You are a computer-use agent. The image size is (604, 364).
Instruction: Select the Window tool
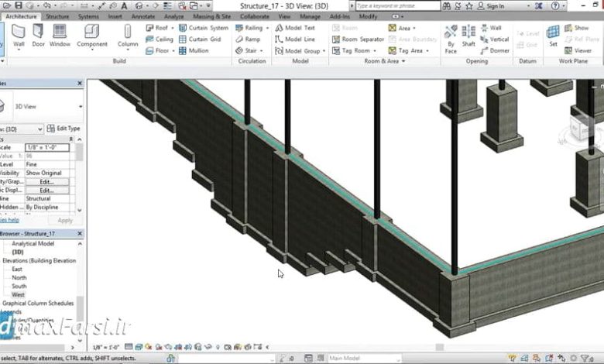[60, 36]
